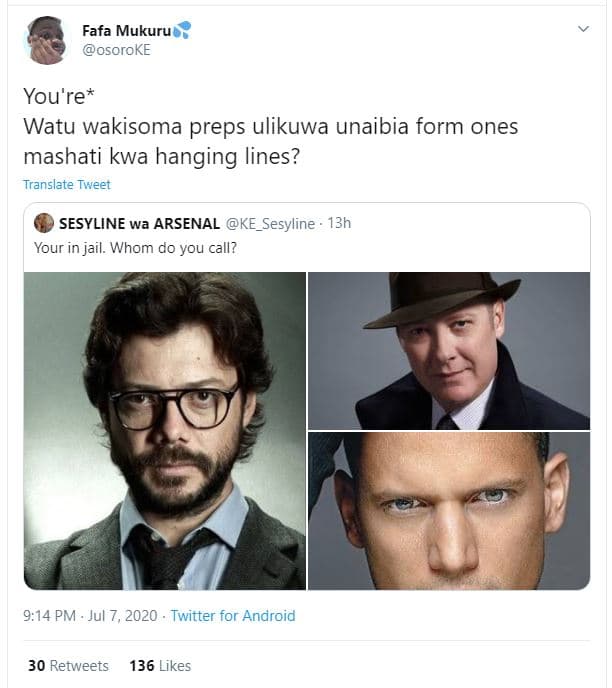612x688 pixels.
Task: View the 30 Retweets list
Action: click(68, 666)
